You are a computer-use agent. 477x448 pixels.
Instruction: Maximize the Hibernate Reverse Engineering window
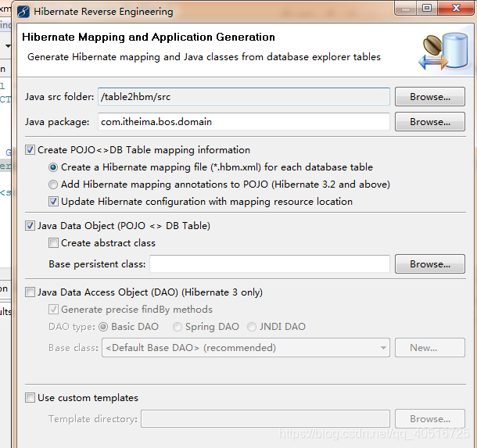click(x=427, y=8)
